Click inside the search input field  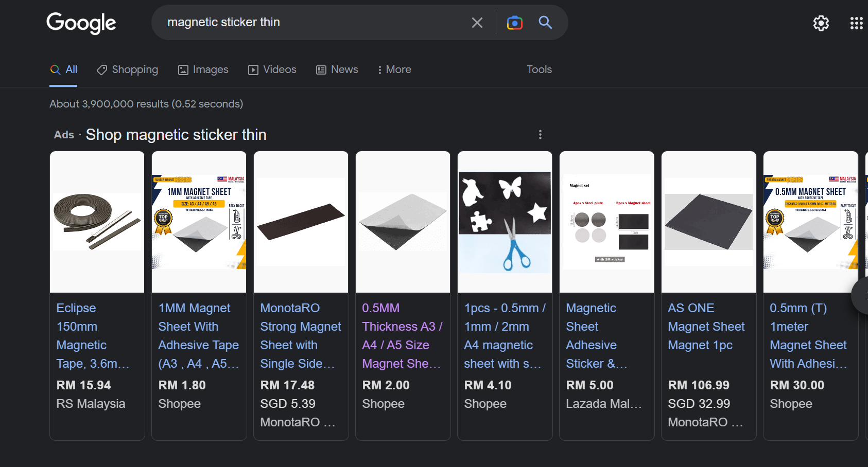coord(314,23)
